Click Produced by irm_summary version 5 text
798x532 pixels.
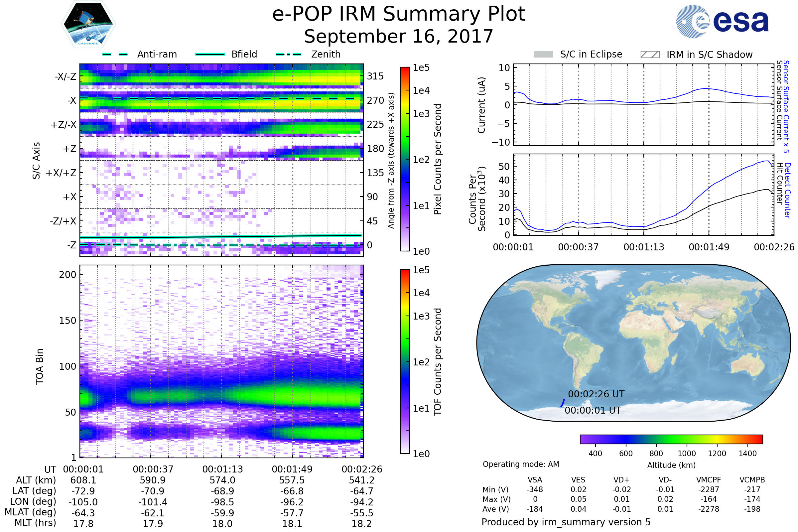[566, 522]
